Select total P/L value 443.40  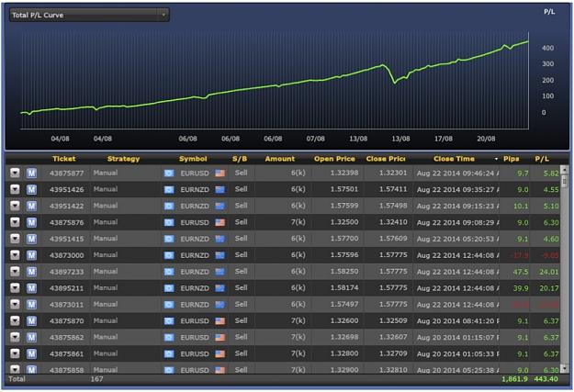(x=546, y=379)
